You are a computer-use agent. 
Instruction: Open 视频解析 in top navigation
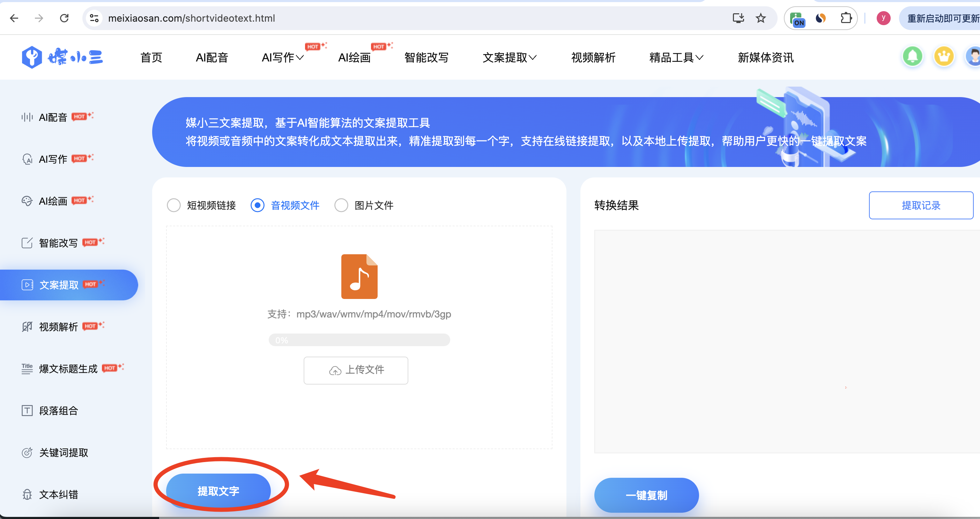593,58
